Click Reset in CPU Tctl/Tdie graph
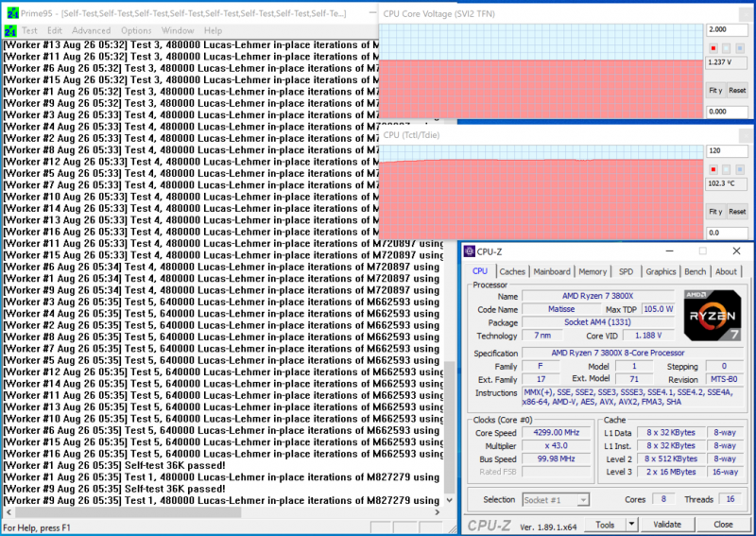The height and width of the screenshot is (536, 756). [x=737, y=212]
